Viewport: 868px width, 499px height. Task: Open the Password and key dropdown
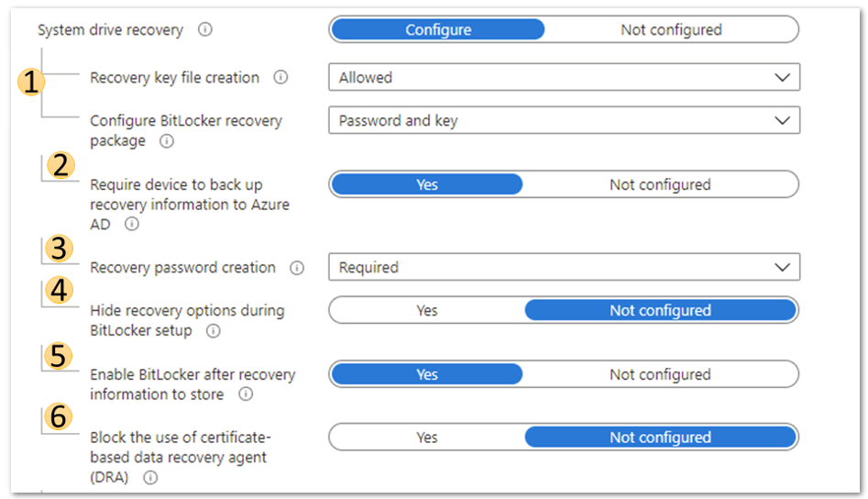click(564, 120)
